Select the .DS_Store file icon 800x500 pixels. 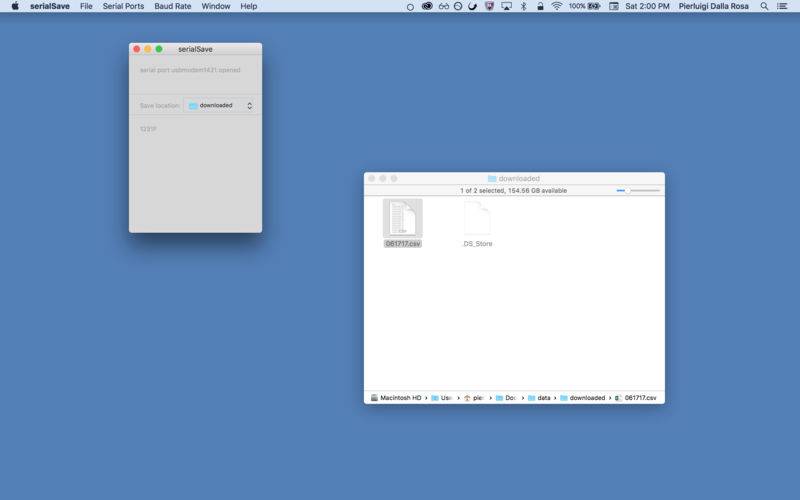[477, 218]
